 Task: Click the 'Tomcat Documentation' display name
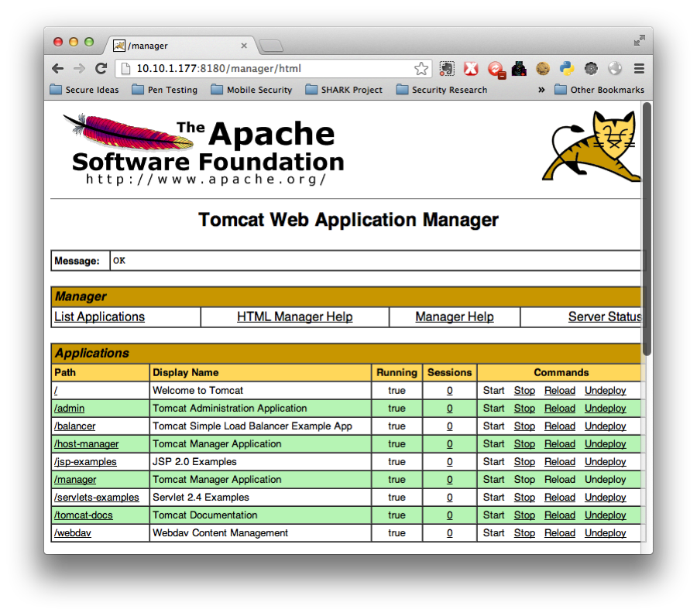(205, 515)
